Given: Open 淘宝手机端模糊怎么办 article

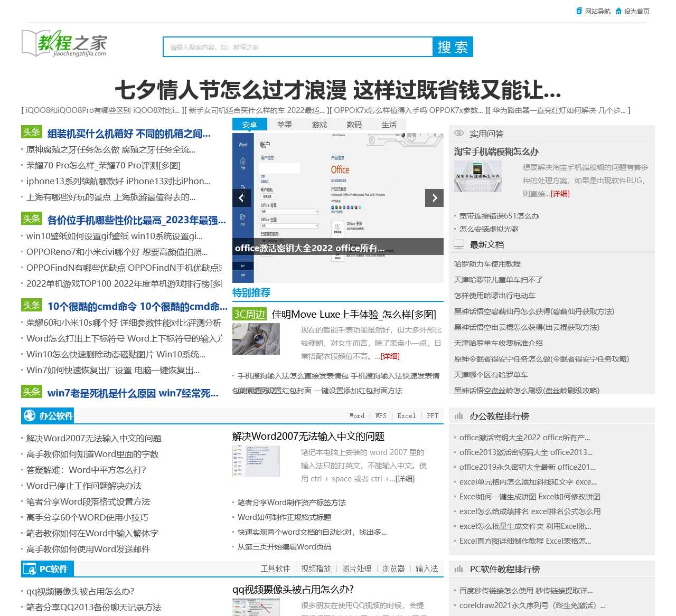Looking at the screenshot, I should pyautogui.click(x=496, y=151).
